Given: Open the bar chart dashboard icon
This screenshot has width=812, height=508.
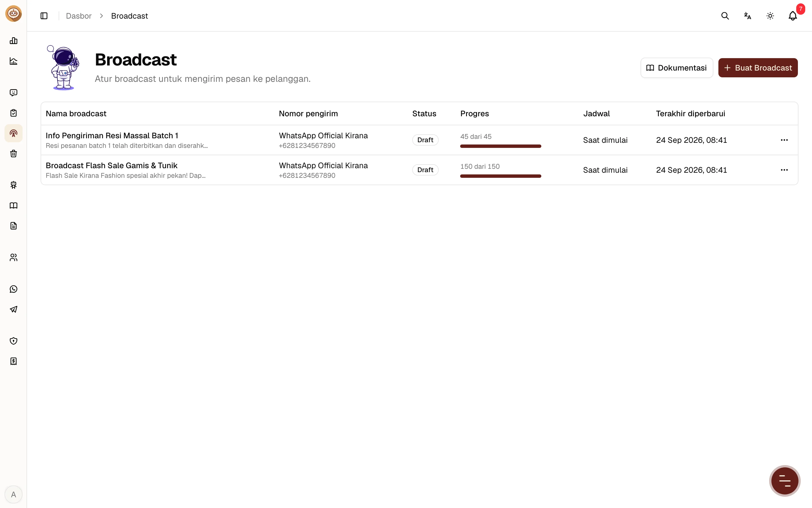Looking at the screenshot, I should pyautogui.click(x=14, y=41).
